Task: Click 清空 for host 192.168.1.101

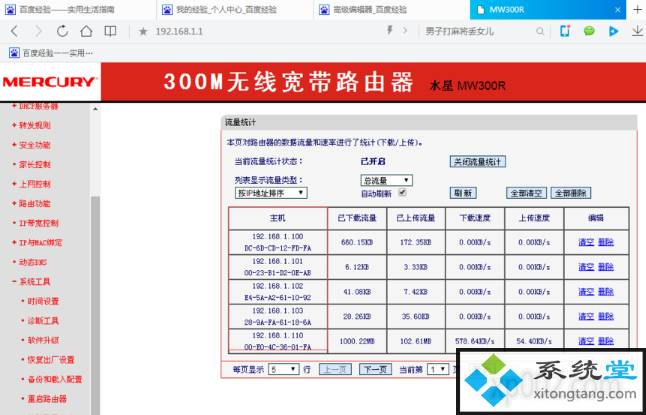Action: (586, 267)
